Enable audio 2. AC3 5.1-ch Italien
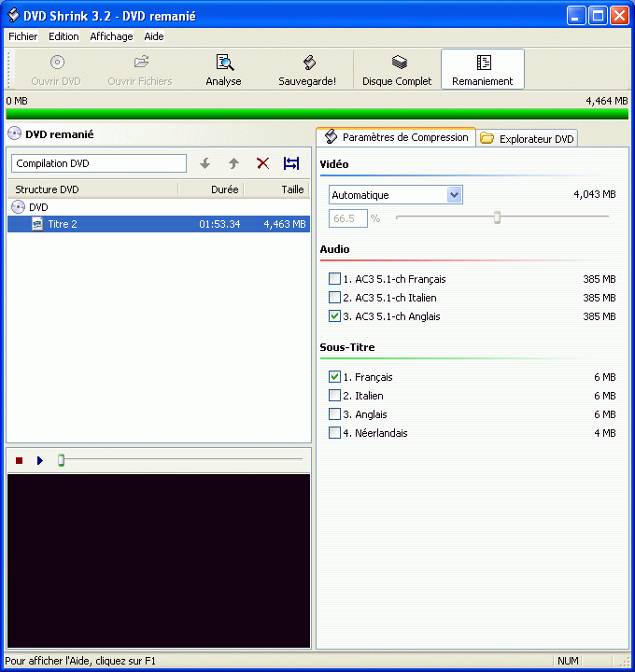Image resolution: width=635 pixels, height=672 pixels. pyautogui.click(x=334, y=298)
